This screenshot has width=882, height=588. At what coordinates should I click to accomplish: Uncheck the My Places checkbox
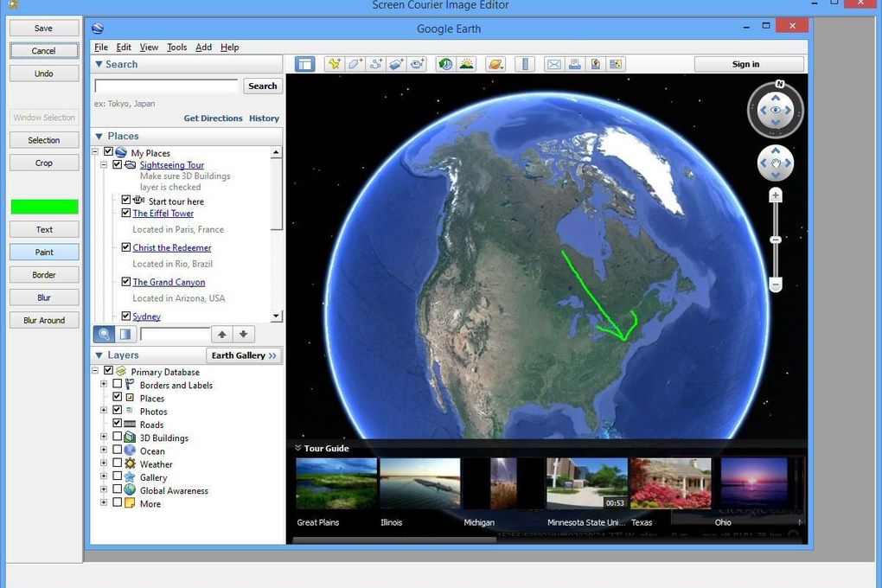tap(109, 151)
